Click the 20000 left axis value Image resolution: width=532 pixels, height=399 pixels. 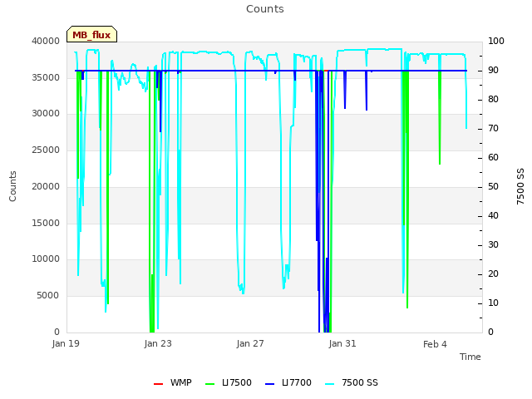tap(46, 186)
